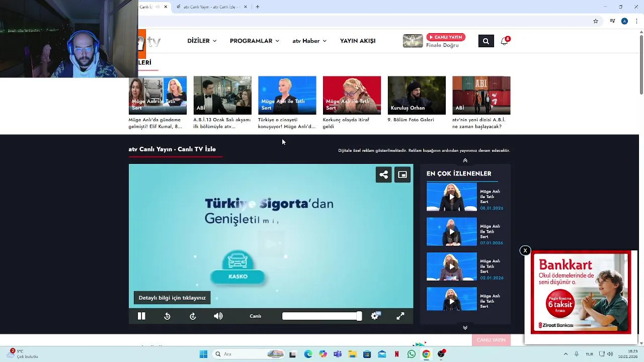
Task: Open a new browser tab
Action: (x=258, y=7)
